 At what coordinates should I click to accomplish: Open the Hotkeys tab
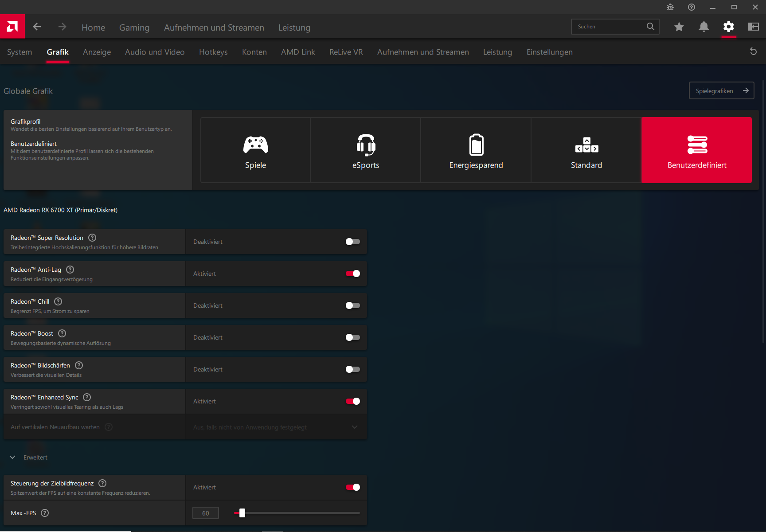213,52
